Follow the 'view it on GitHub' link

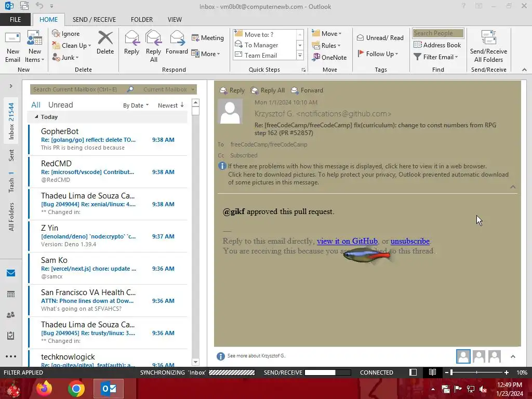point(347,241)
